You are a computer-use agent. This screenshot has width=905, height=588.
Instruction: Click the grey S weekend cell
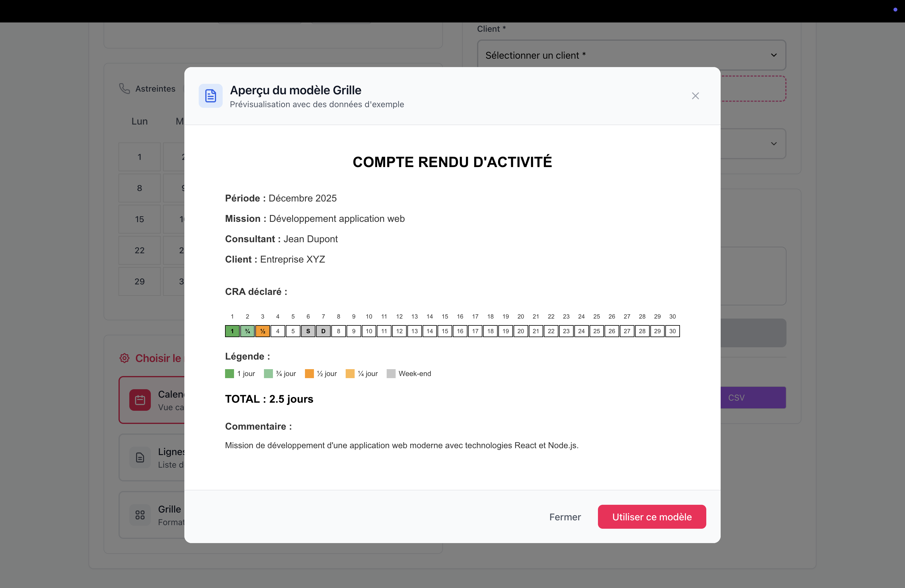(308, 331)
